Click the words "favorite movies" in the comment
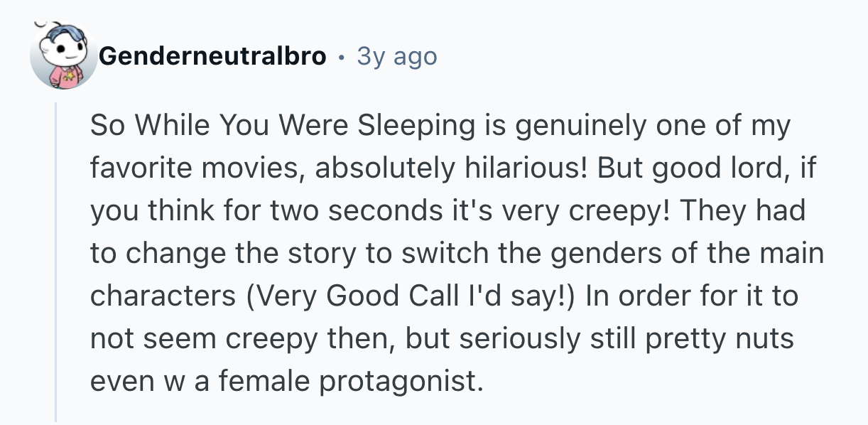Screen dimensions: 868x425 coord(196,169)
